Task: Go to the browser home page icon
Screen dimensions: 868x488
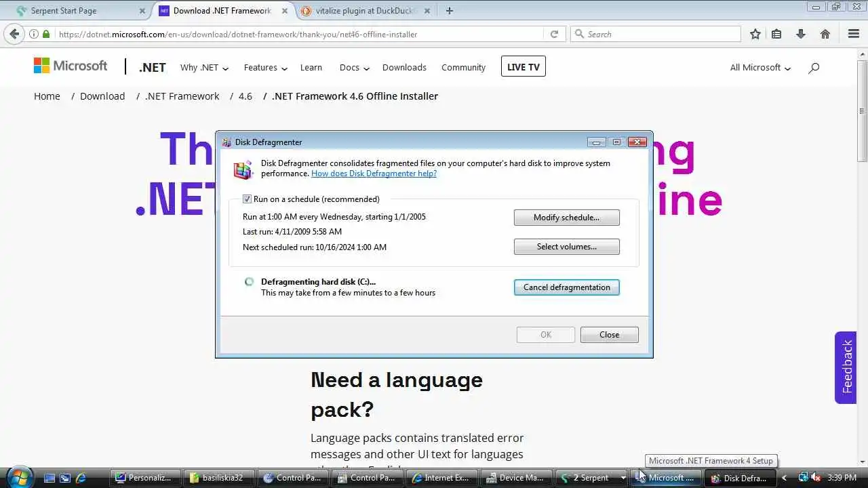Action: 825,34
